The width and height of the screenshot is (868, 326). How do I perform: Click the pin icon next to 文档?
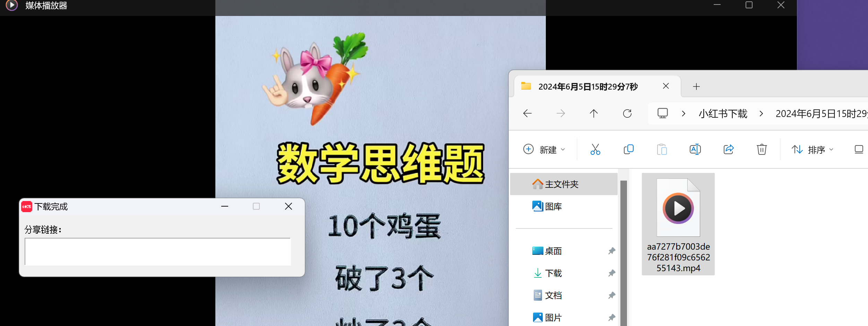click(612, 295)
